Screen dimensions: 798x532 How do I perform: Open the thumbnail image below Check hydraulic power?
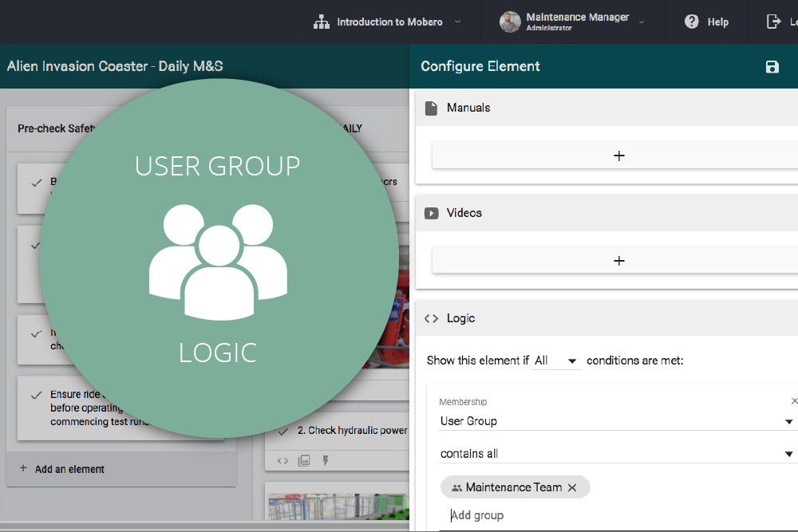[x=338, y=506]
